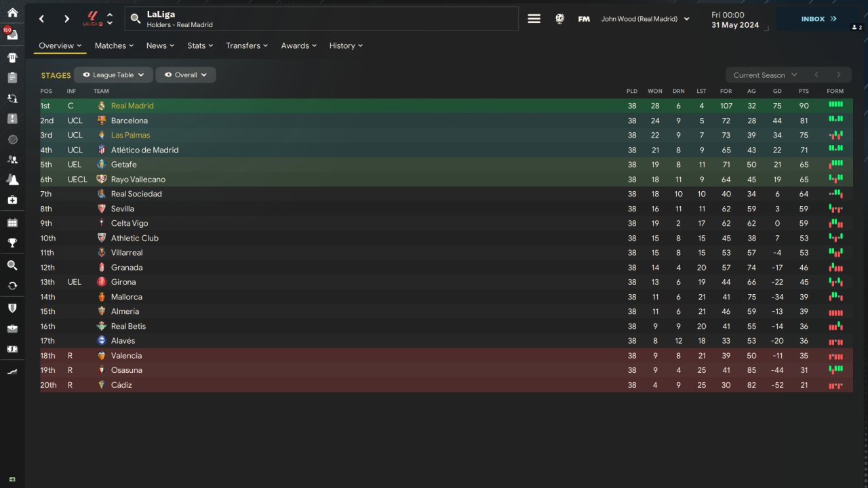Viewport: 868px width, 488px height.
Task: Click the FM menu logo
Action: (x=583, y=19)
